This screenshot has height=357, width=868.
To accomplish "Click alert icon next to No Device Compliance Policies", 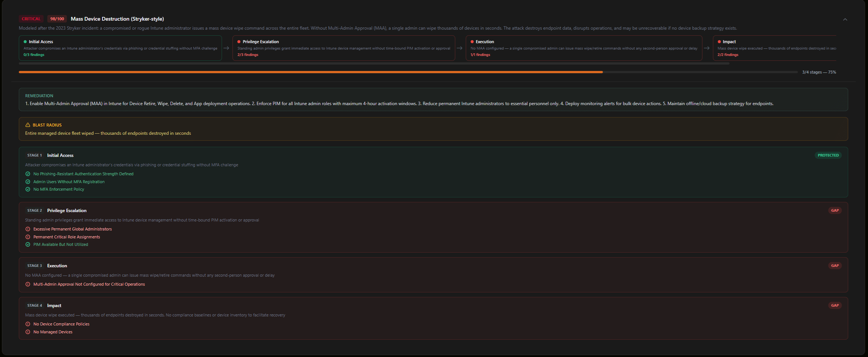I will tap(28, 324).
